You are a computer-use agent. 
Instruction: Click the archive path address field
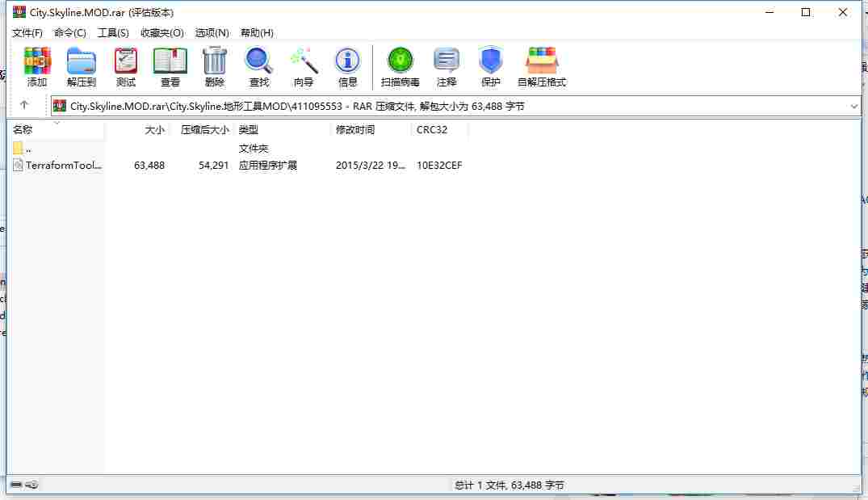click(x=455, y=107)
